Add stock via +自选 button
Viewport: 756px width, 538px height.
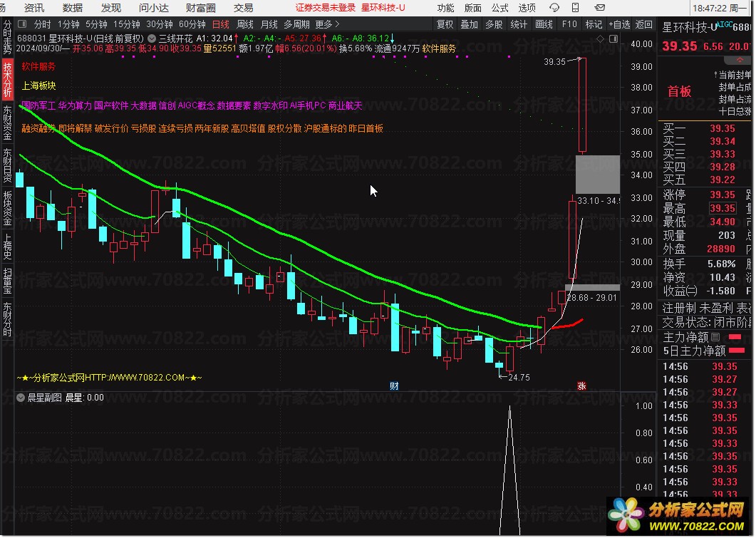(619, 24)
